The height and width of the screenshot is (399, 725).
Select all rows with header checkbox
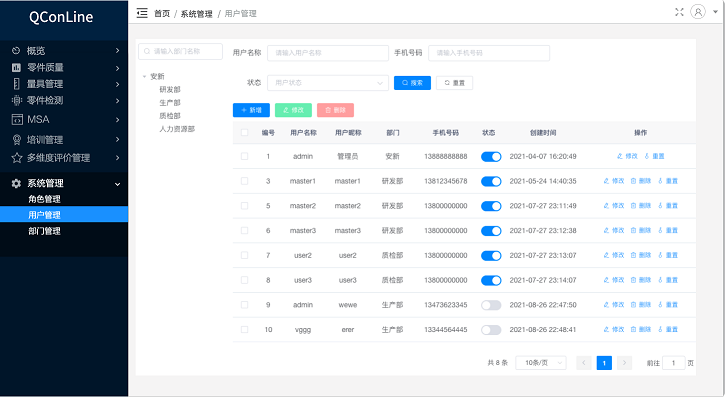(245, 133)
